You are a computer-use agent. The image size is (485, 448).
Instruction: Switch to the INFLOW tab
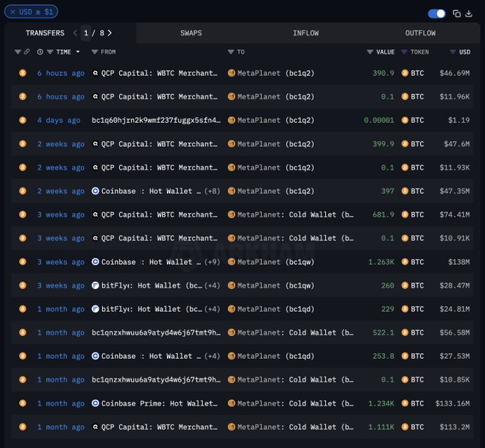pyautogui.click(x=305, y=33)
